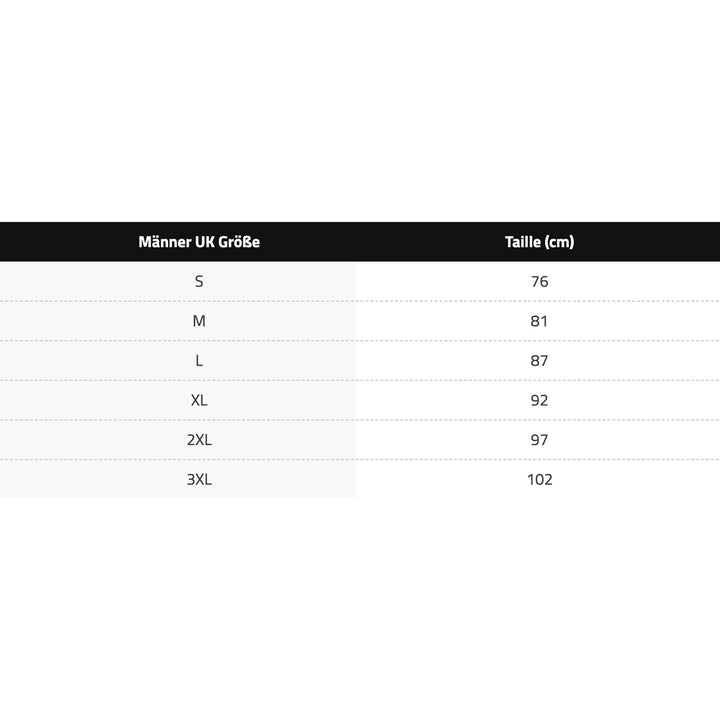Click waist value 97

[540, 440]
